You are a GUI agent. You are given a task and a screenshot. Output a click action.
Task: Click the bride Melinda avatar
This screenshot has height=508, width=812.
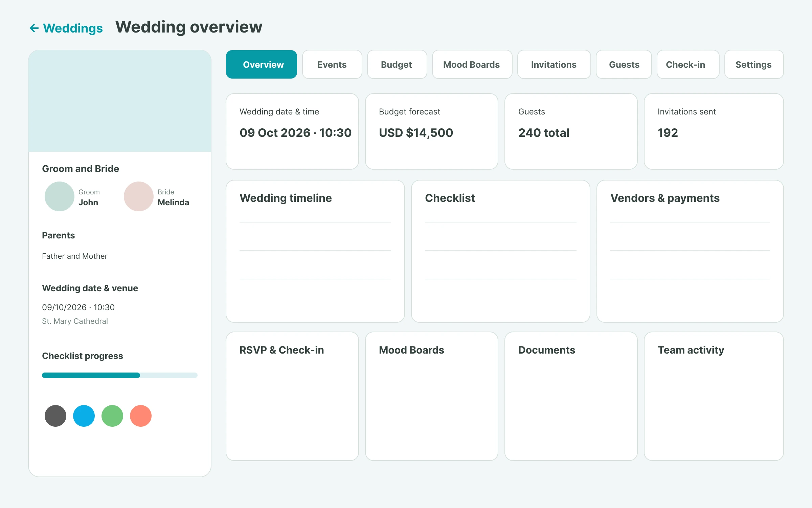[x=139, y=196]
